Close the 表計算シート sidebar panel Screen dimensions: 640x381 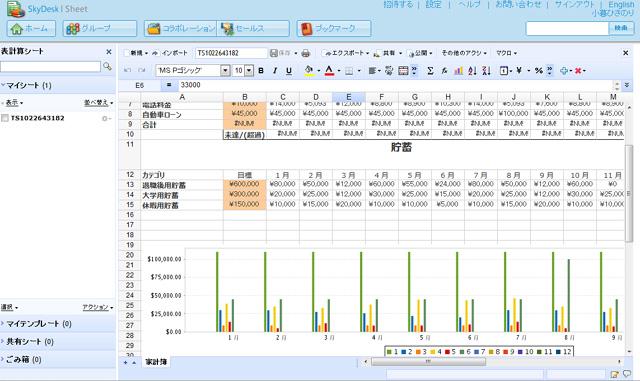point(109,52)
